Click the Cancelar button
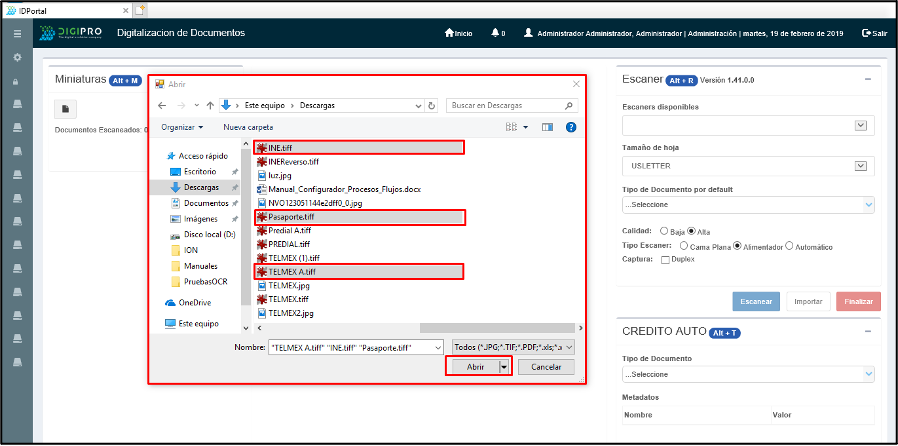 click(546, 367)
